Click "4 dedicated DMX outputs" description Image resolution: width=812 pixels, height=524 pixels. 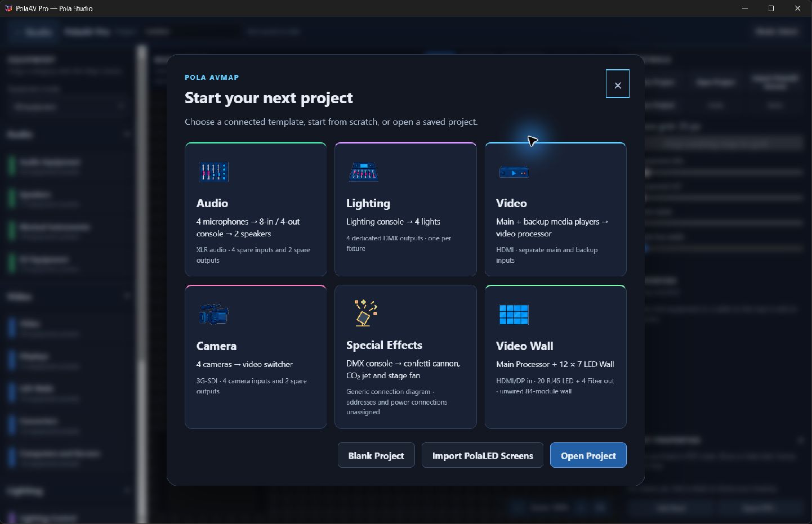pos(399,243)
